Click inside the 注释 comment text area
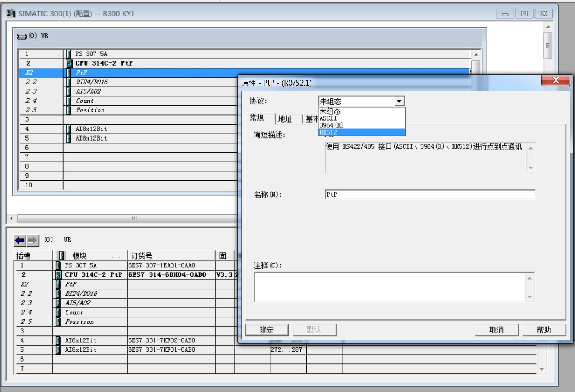Image resolution: width=575 pixels, height=392 pixels. click(391, 287)
